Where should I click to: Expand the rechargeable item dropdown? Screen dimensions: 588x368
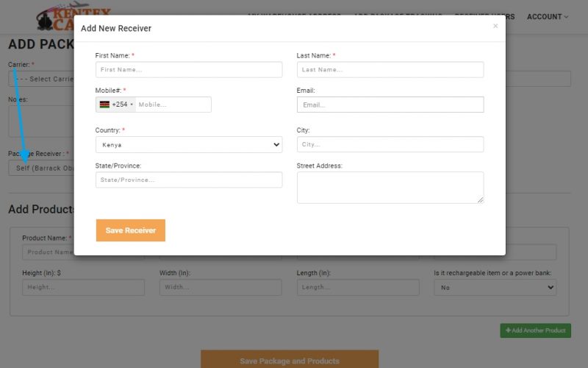tap(495, 288)
